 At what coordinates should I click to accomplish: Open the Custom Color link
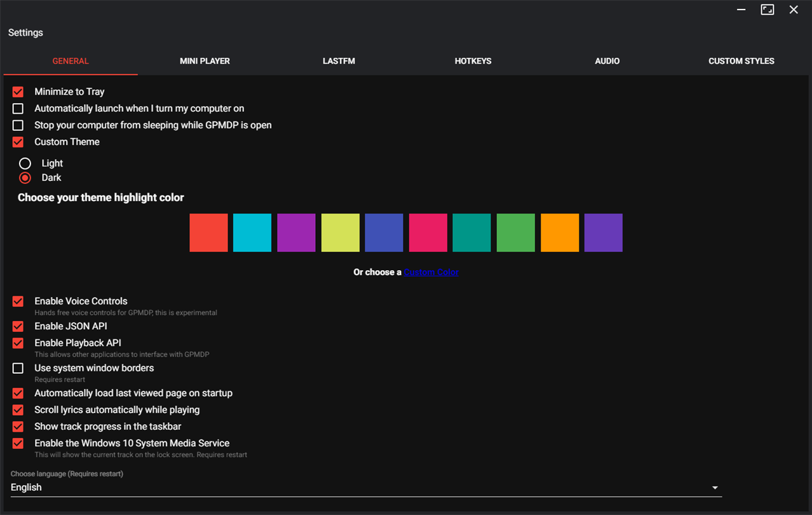pos(431,272)
